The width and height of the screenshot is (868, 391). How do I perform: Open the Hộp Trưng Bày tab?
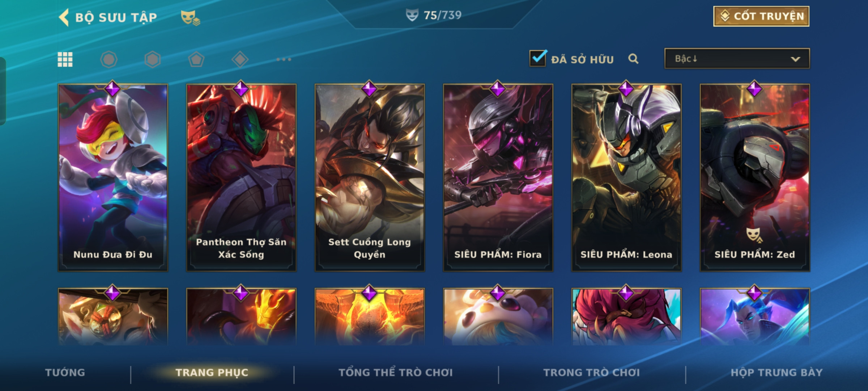point(776,373)
